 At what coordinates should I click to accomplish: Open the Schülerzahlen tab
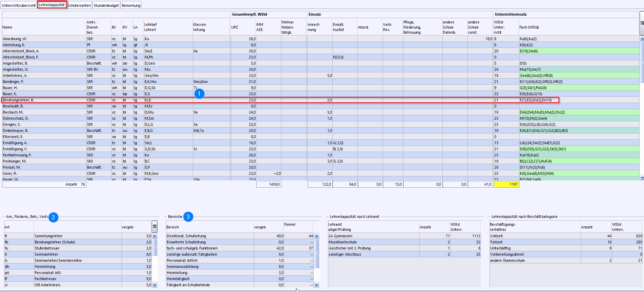pos(79,5)
